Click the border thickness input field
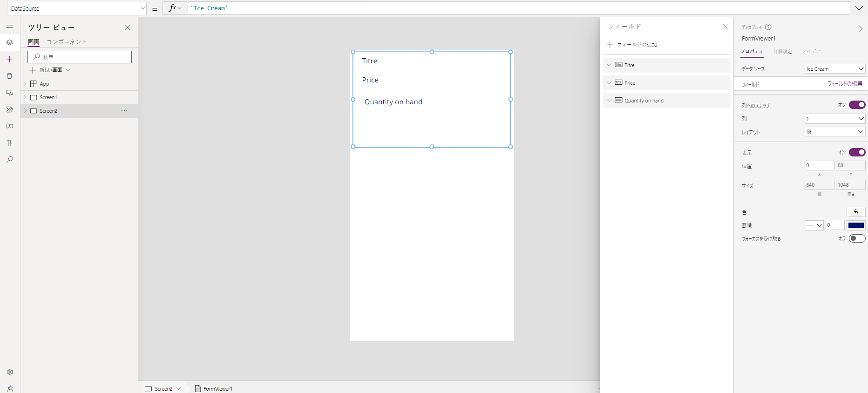This screenshot has height=393, width=868. pos(835,225)
